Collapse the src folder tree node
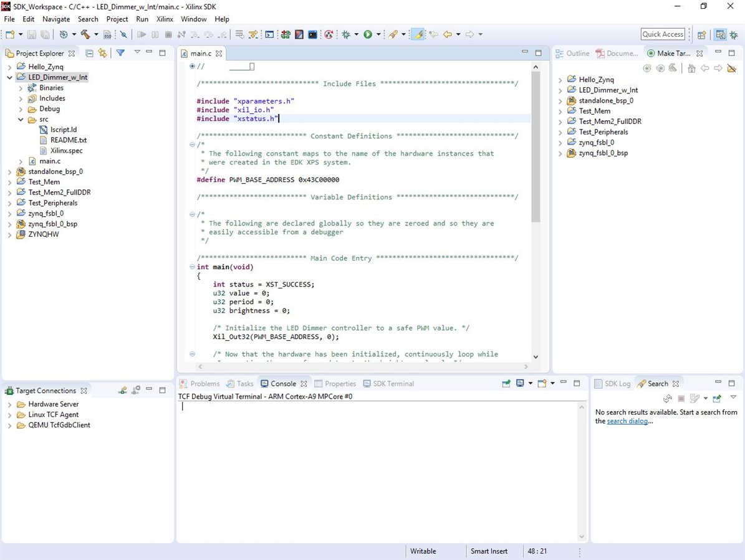This screenshot has height=560, width=745. coord(21,120)
